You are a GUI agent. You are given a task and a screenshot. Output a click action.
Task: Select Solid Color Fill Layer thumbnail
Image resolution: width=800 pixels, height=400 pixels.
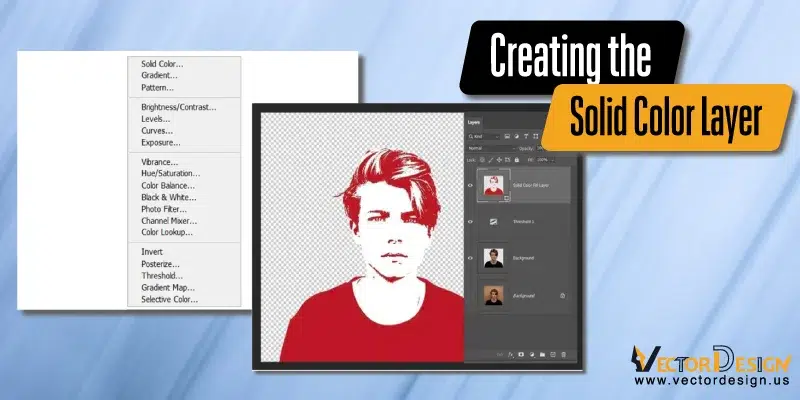493,185
